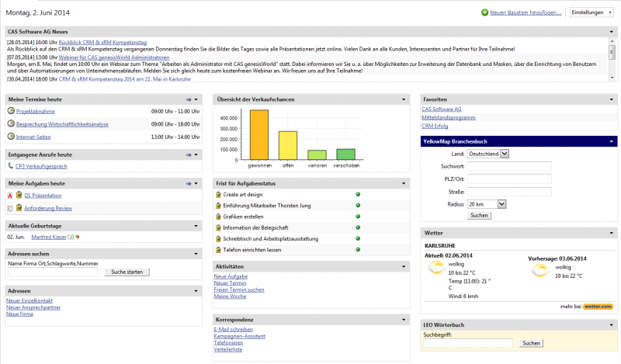This screenshot has width=621, height=364.
Task: Open Aktivitäten panel menu arrow
Action: coord(404,266)
